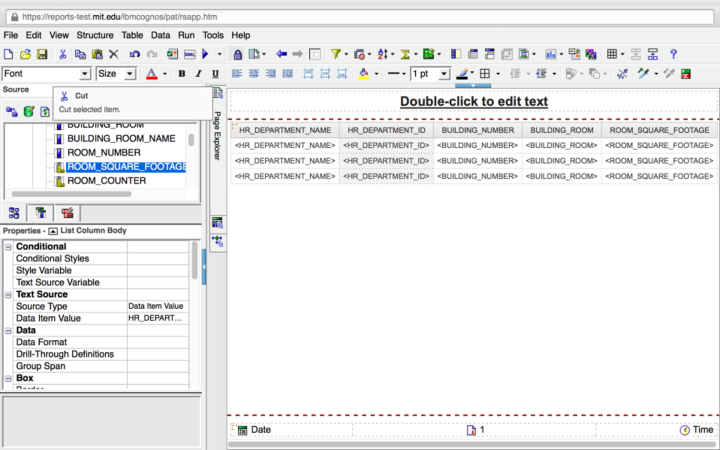This screenshot has height=450, width=720.
Task: Toggle Bold formatting button
Action: (182, 74)
